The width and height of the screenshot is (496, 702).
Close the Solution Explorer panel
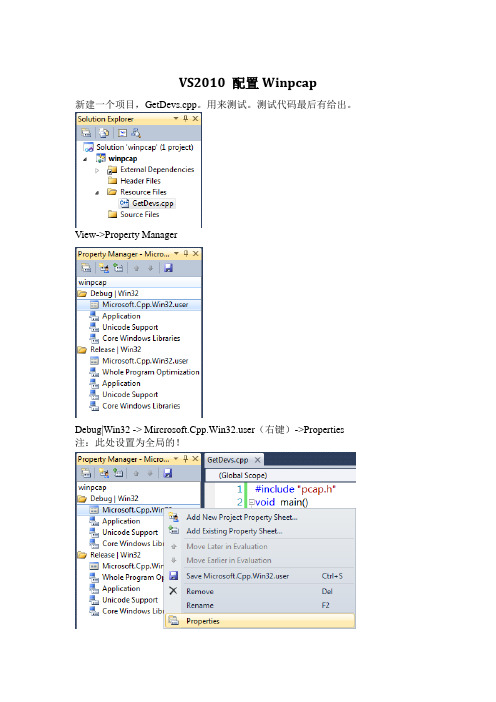click(x=195, y=119)
